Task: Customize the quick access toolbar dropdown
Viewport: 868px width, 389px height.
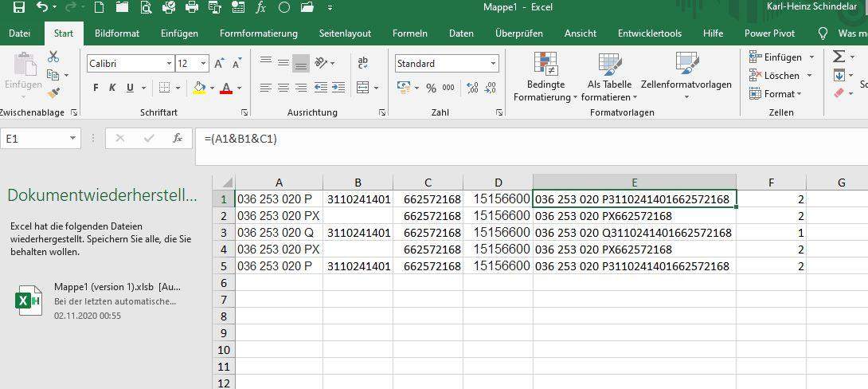Action: [x=330, y=8]
